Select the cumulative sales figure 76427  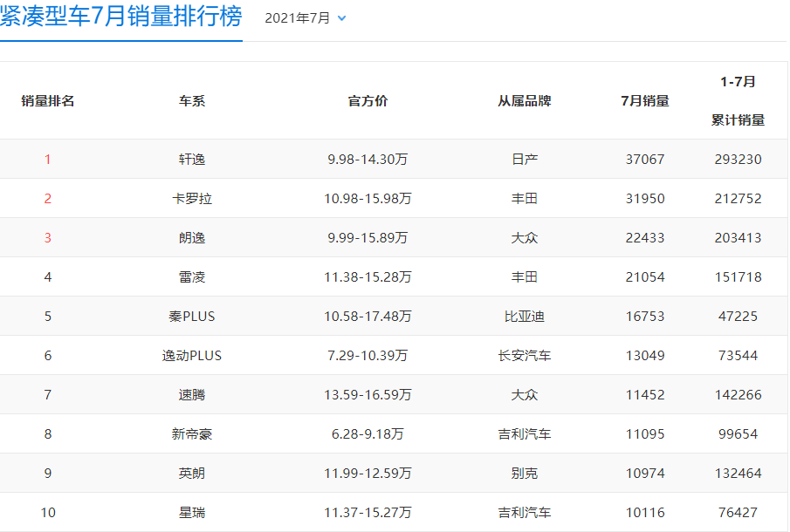coord(738,512)
